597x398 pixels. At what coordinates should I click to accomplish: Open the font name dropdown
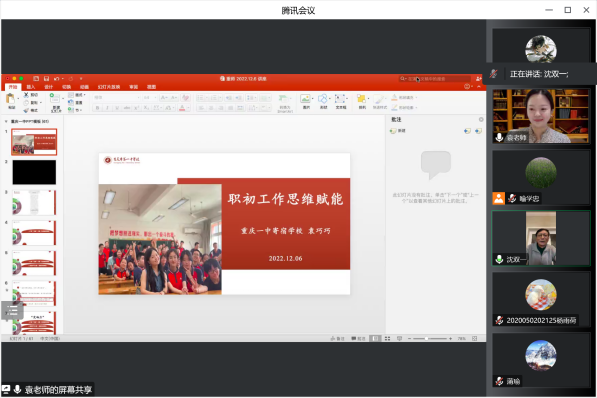click(x=138, y=98)
